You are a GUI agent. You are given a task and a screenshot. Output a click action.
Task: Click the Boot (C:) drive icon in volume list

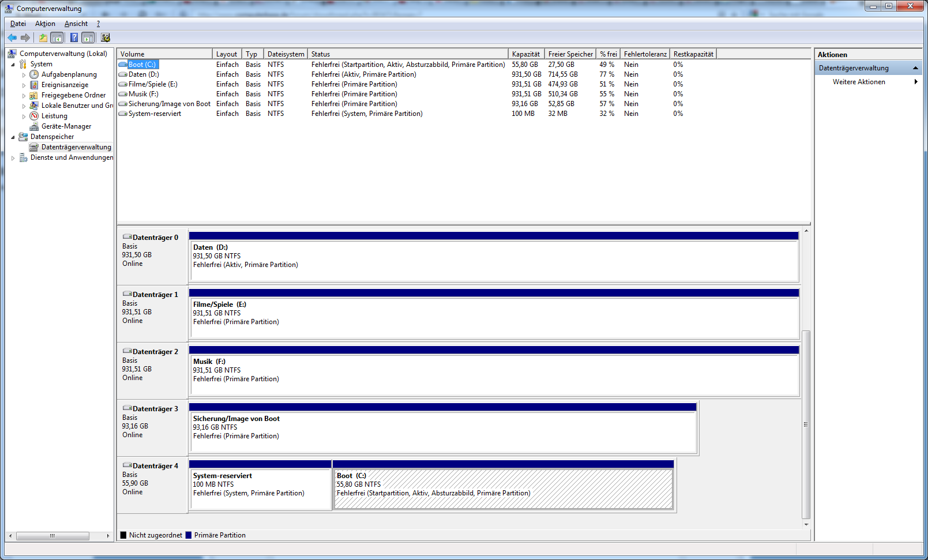[123, 65]
